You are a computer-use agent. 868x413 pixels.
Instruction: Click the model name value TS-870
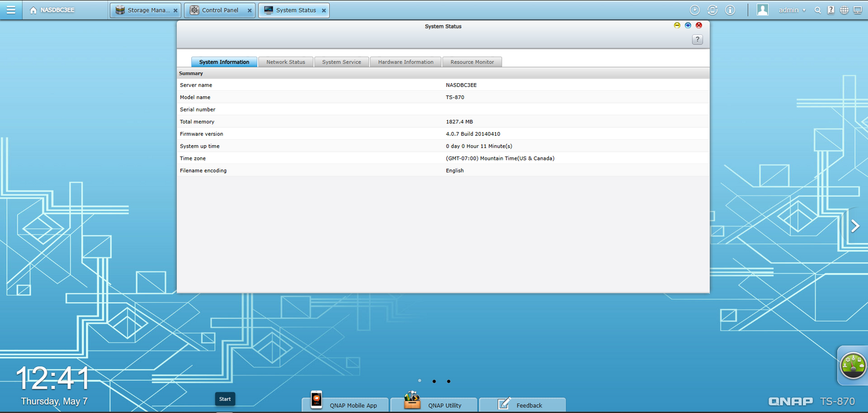[x=455, y=97]
